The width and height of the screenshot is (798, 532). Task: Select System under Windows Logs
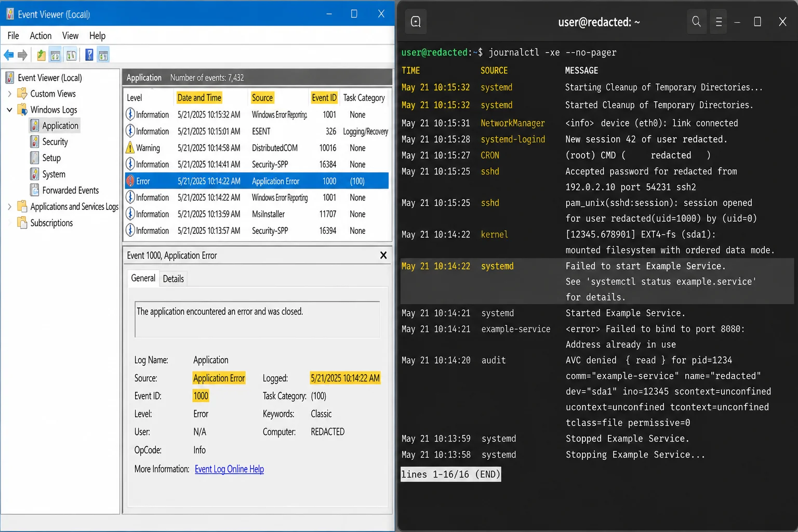click(54, 174)
